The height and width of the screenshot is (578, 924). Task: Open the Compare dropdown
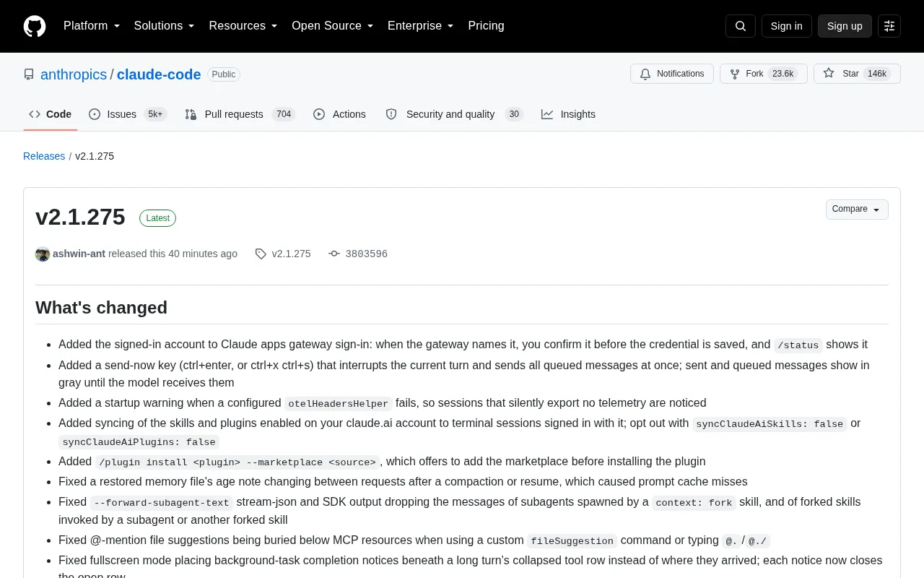[x=857, y=210]
